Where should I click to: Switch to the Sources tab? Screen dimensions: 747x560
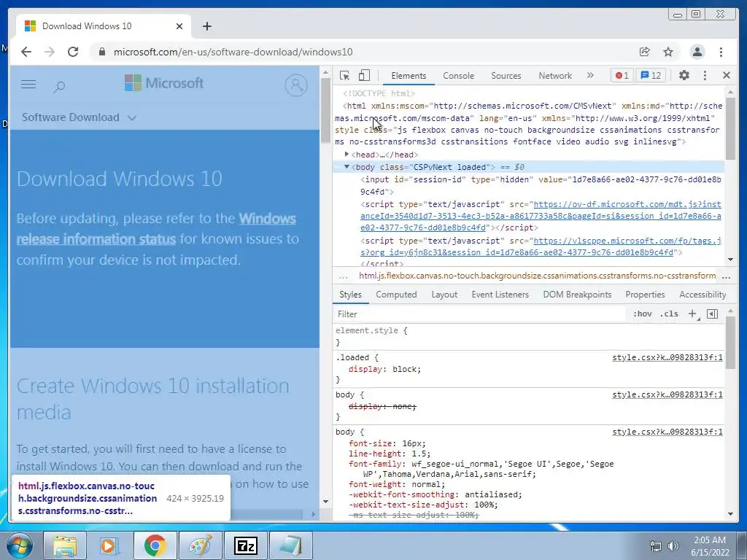[506, 76]
